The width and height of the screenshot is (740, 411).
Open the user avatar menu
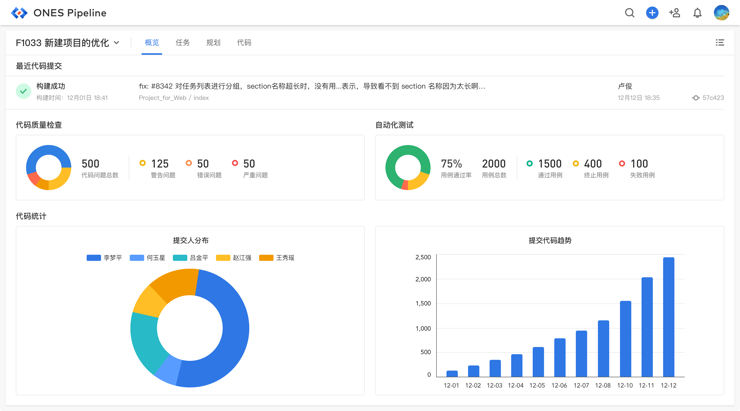pos(721,13)
